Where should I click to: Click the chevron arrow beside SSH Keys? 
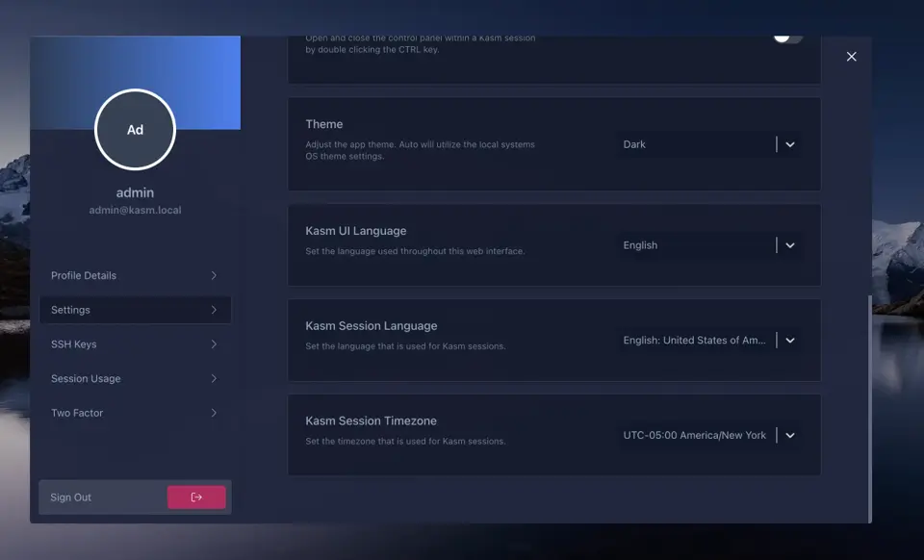tap(214, 344)
